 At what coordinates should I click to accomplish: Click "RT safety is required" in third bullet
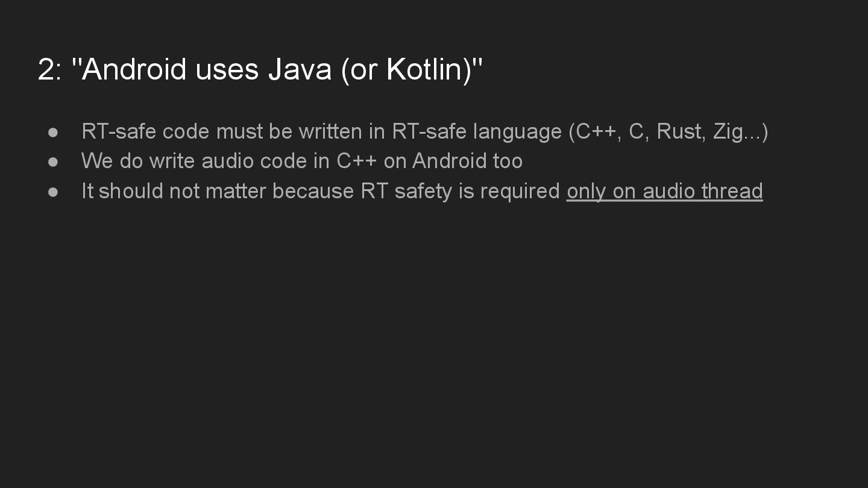click(x=461, y=191)
